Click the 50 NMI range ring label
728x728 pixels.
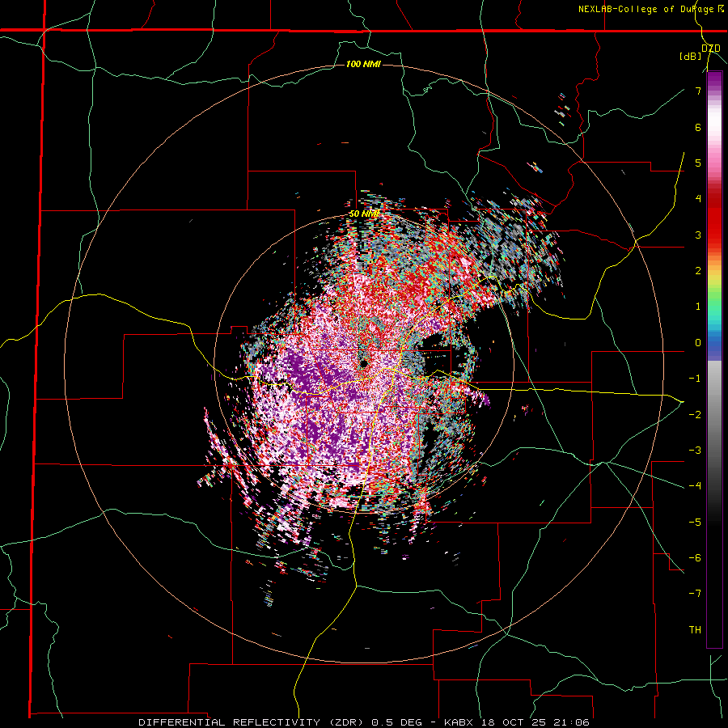(363, 214)
